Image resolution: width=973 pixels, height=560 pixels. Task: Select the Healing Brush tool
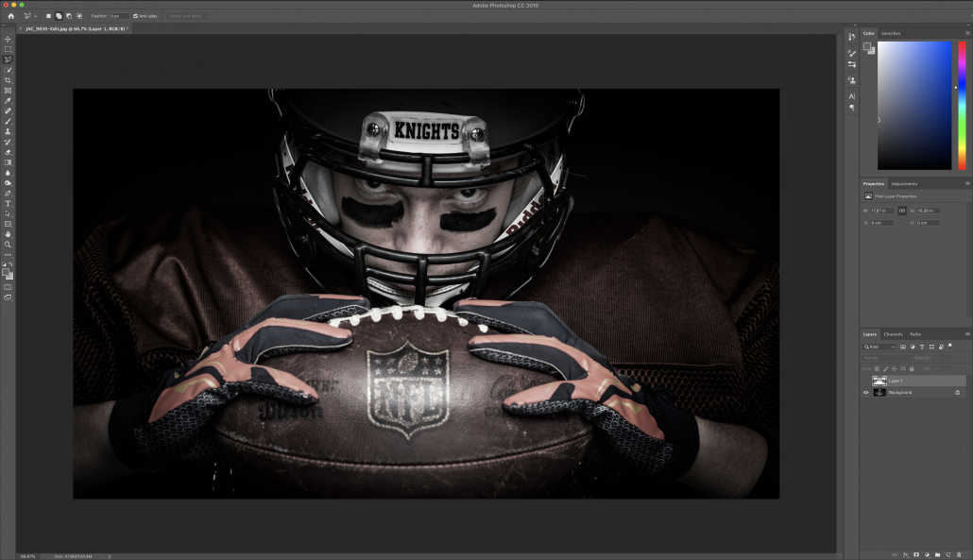pos(9,111)
